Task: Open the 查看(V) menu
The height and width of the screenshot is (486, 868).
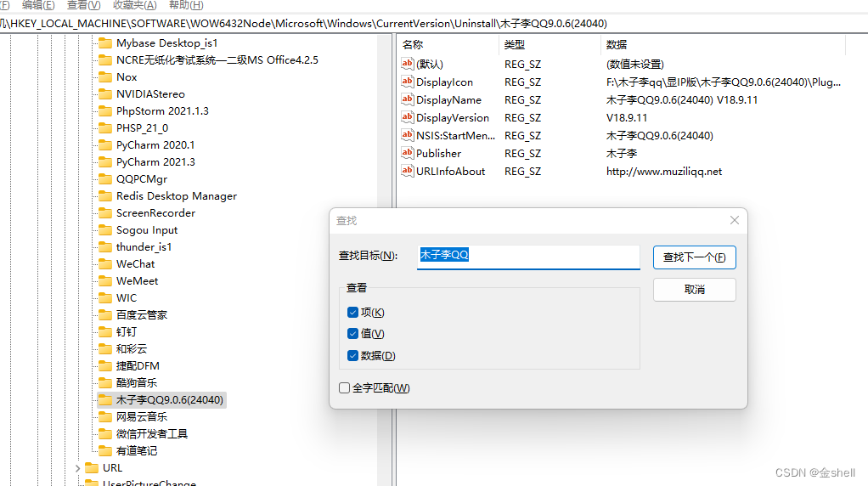Action: coord(83,6)
